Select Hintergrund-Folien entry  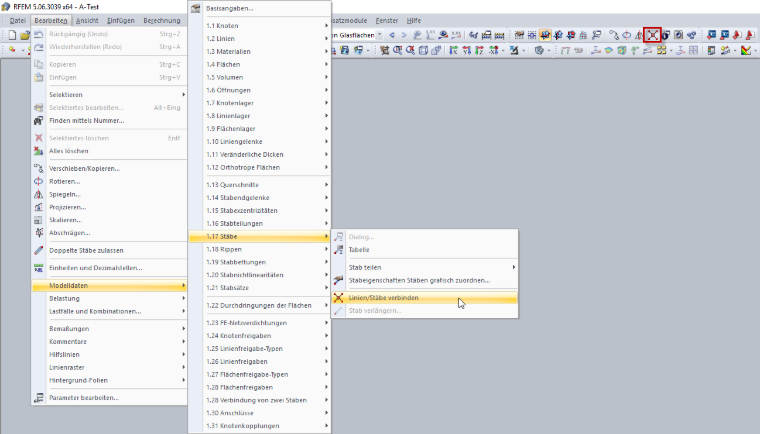coord(109,380)
